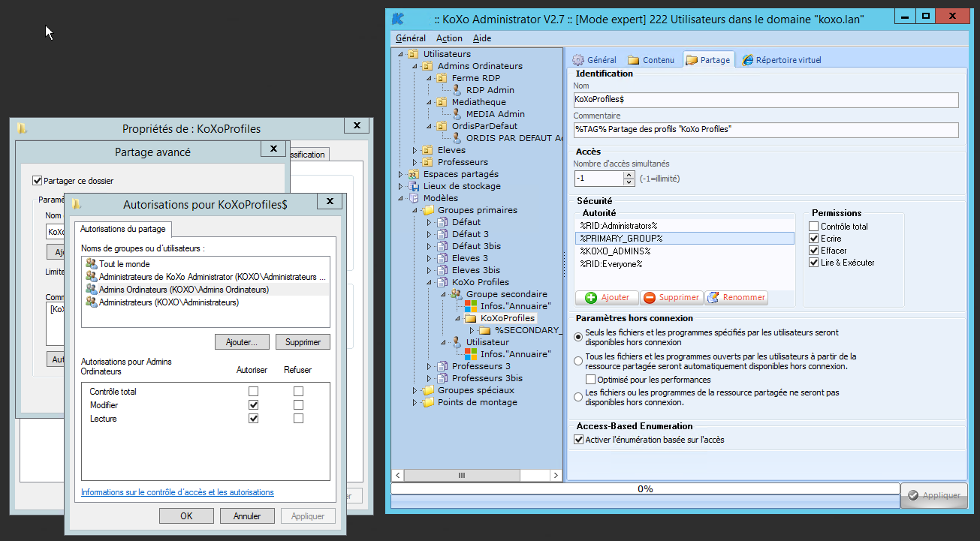Enable the Contrôle total permission checkbox in KoXo
The height and width of the screenshot is (541, 980).
[814, 227]
